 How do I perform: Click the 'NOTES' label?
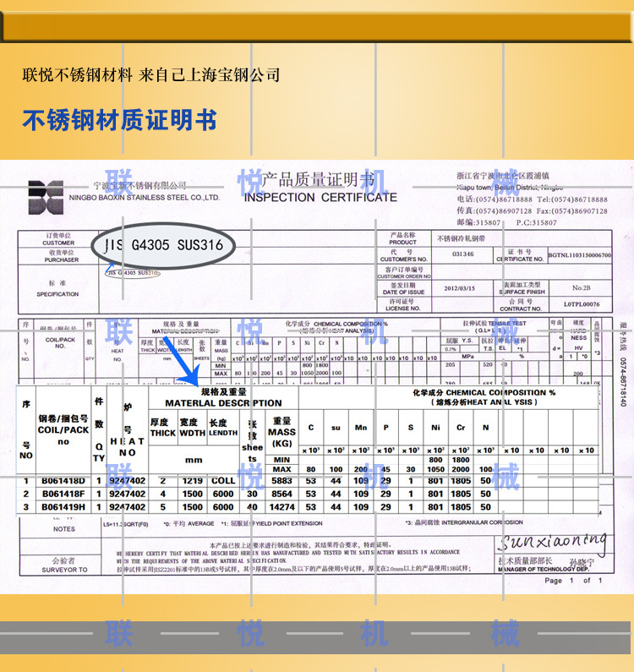pyautogui.click(x=64, y=529)
